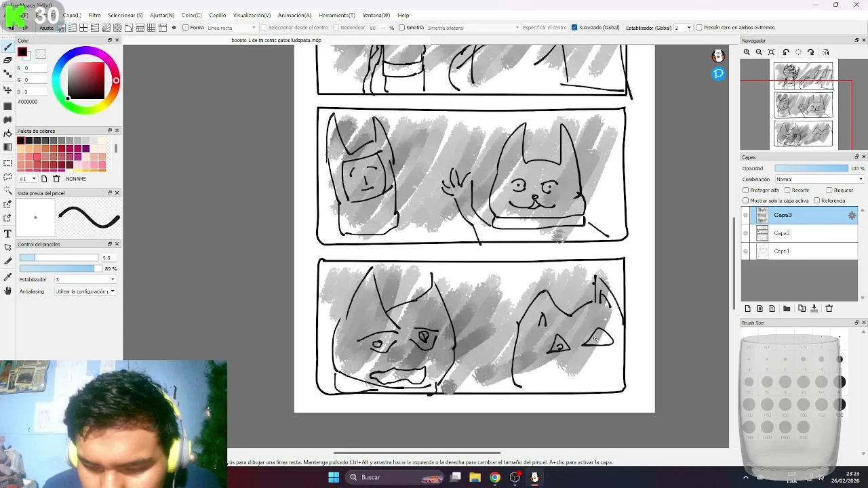The image size is (868, 488).
Task: Add new color to palette
Action: click(x=44, y=179)
